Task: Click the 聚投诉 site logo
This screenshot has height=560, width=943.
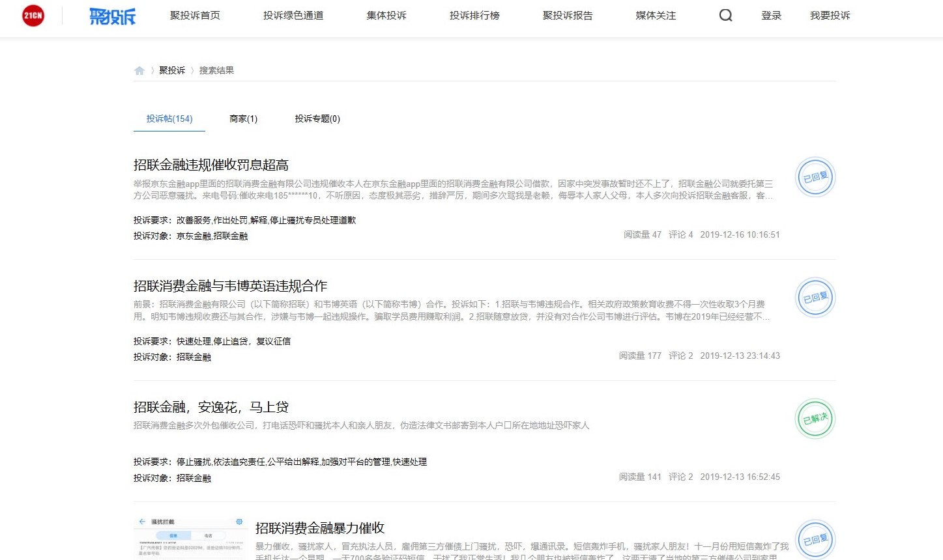Action: pyautogui.click(x=113, y=16)
